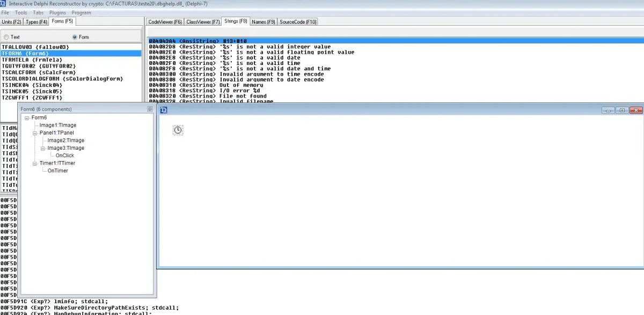Collapse the Form6 root tree node

click(x=27, y=118)
